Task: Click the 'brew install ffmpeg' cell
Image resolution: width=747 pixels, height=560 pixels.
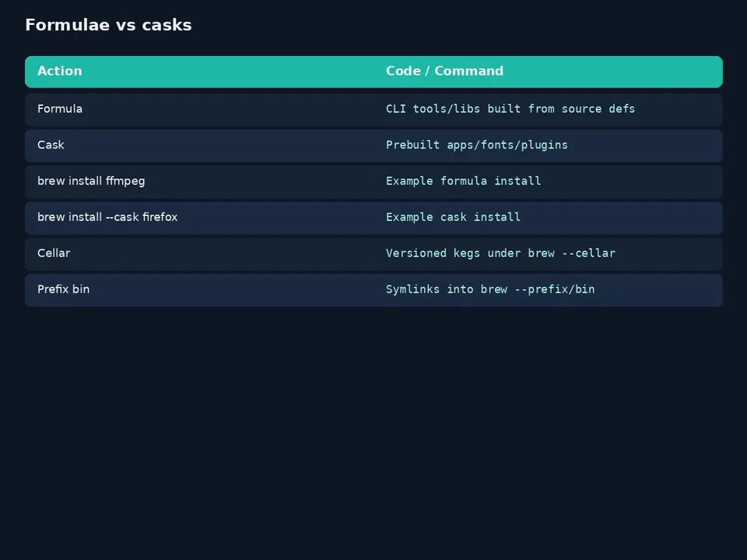Action: 91,181
